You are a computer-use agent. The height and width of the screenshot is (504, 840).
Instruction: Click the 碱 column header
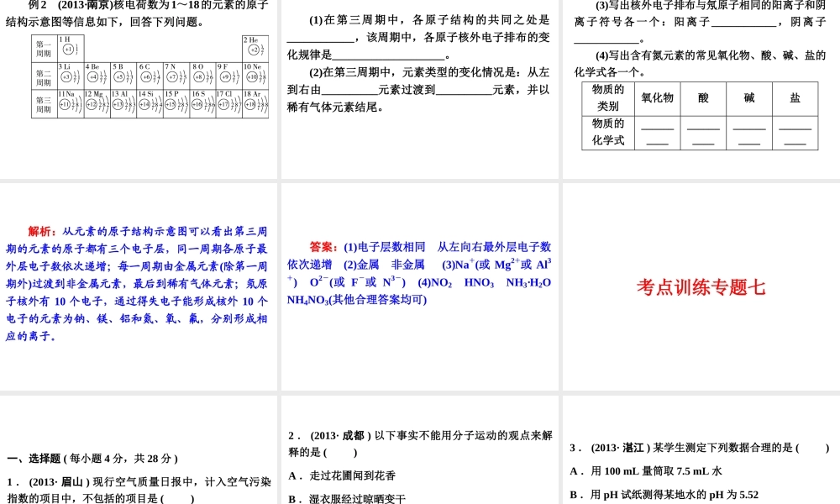749,98
